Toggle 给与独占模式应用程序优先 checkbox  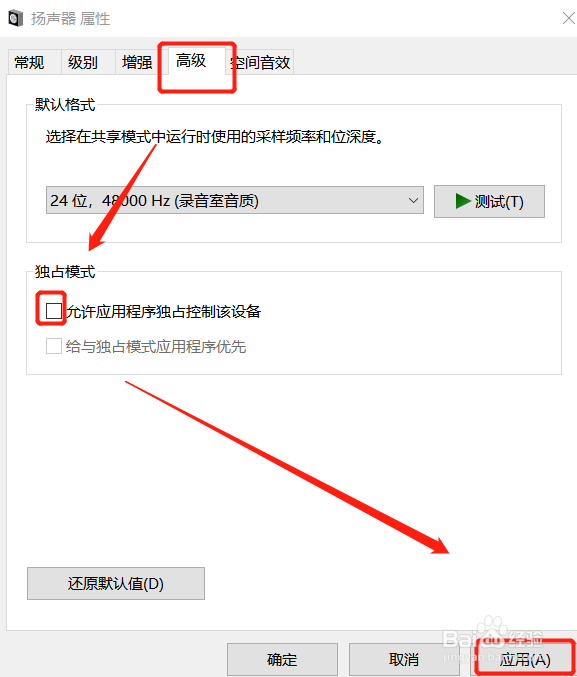[54, 346]
